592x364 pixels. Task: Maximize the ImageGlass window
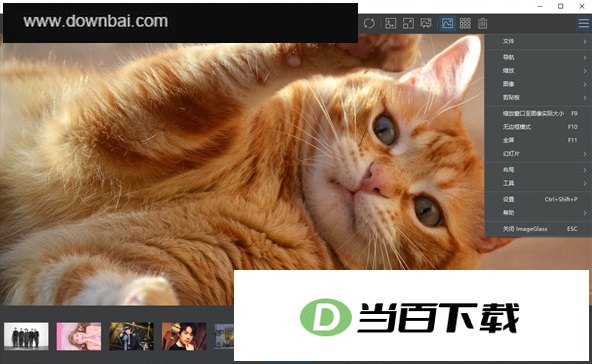tap(561, 6)
